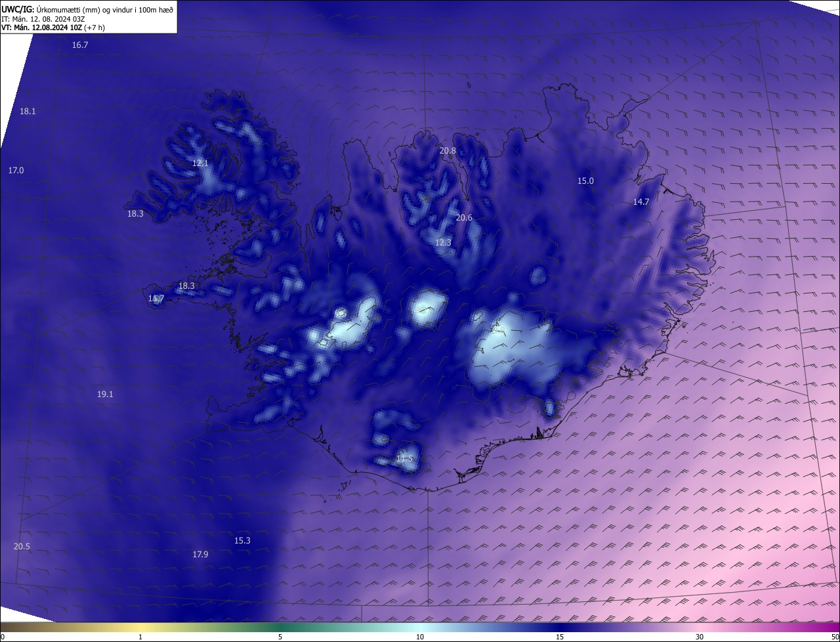Viewport: 840px width, 642px height.
Task: Click the 12.1 value over the Westfjords
Action: (x=200, y=163)
